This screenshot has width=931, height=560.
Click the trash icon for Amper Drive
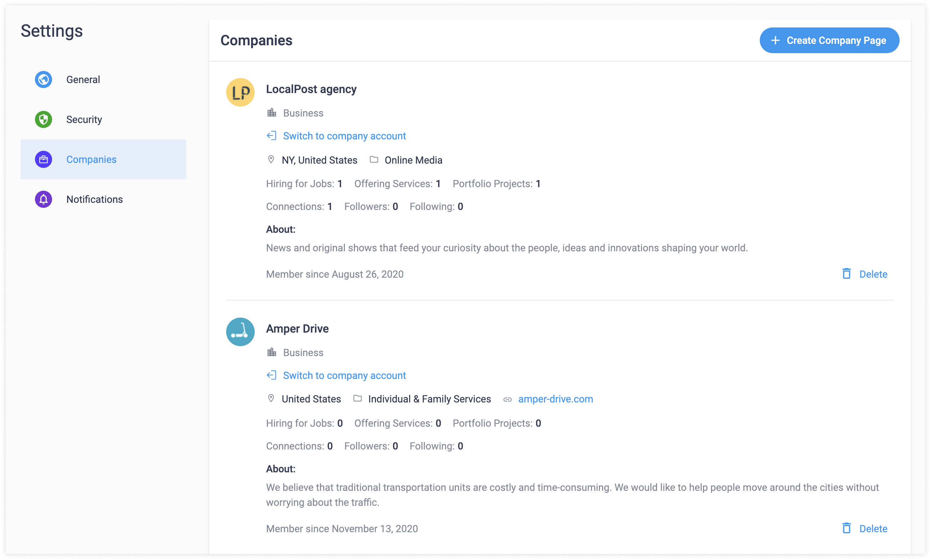(x=846, y=529)
